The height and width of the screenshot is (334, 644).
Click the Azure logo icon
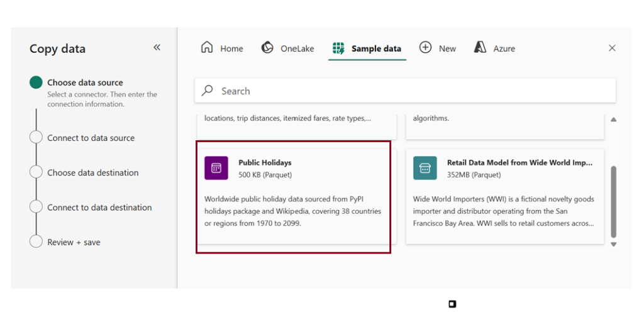[480, 48]
